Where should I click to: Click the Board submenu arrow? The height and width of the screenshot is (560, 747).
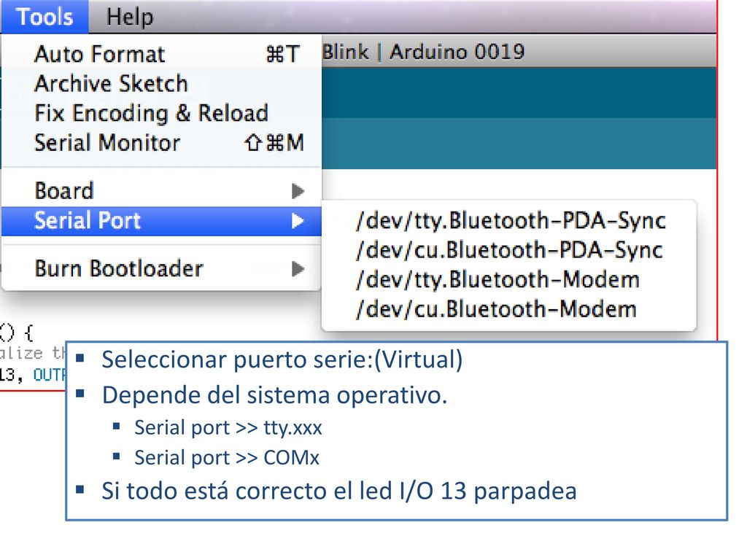click(298, 191)
